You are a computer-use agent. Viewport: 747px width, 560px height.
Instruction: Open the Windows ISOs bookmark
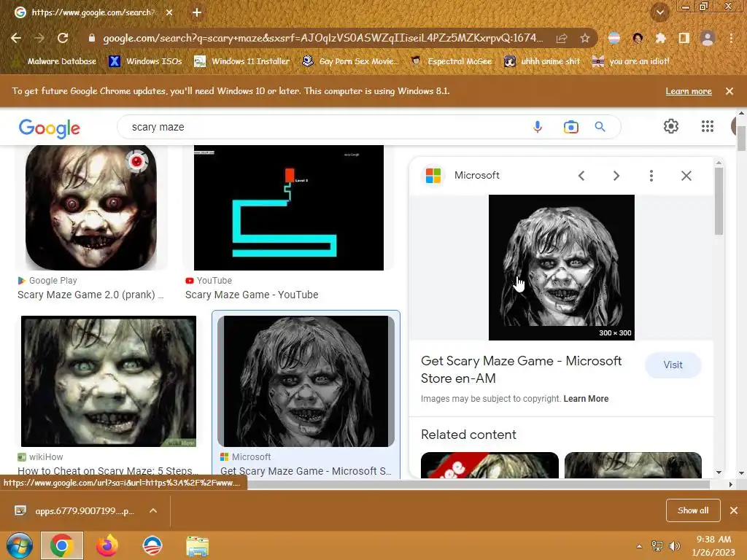(146, 61)
